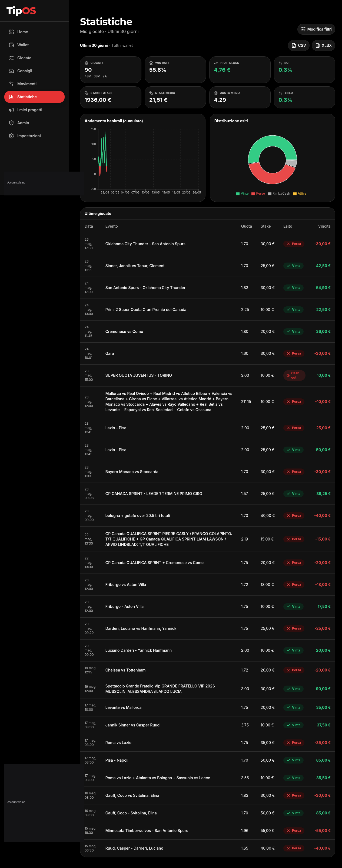
Task: Click the file icon on CSV button
Action: pos(294,45)
